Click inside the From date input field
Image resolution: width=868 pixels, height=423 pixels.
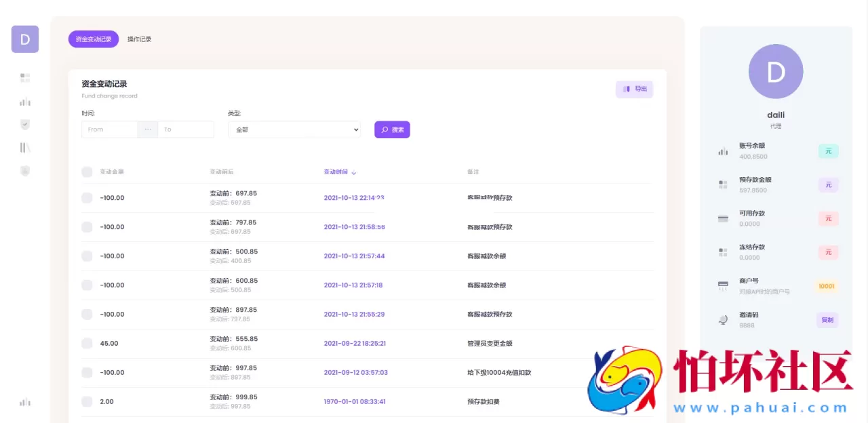coord(109,129)
